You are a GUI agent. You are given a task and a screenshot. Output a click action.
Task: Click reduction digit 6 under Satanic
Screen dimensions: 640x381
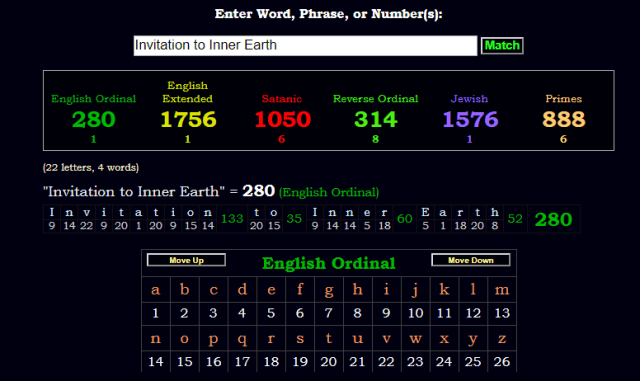(x=282, y=139)
